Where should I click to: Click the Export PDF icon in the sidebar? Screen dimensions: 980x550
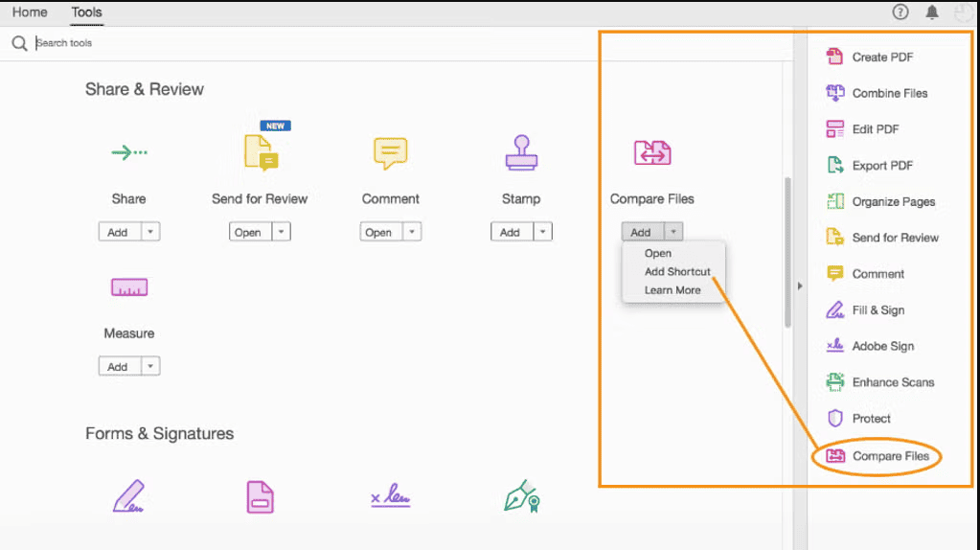[x=835, y=165]
